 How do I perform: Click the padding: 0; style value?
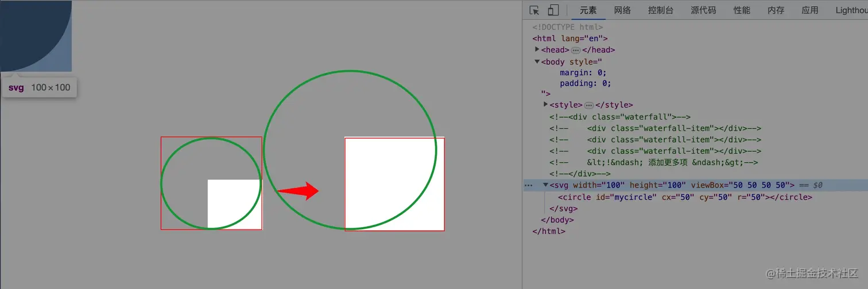586,83
